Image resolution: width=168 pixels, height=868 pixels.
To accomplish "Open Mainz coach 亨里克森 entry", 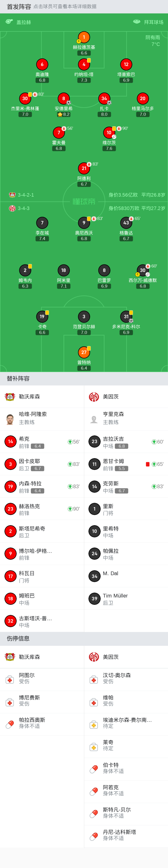I will point(126,419).
